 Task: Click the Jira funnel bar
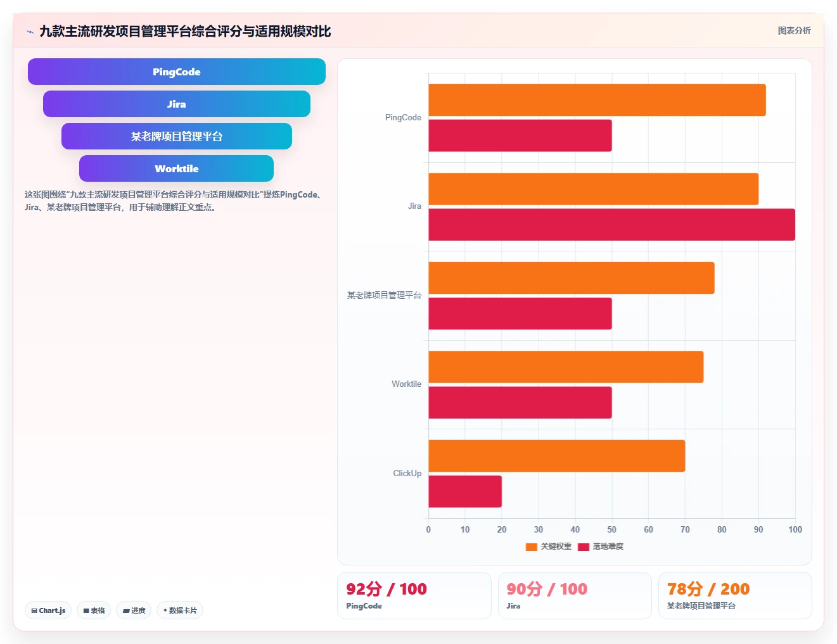pyautogui.click(x=177, y=104)
